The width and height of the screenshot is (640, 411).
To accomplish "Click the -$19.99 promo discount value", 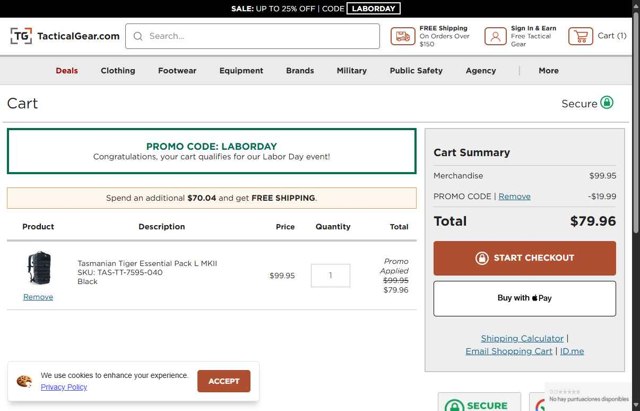I will (x=602, y=196).
